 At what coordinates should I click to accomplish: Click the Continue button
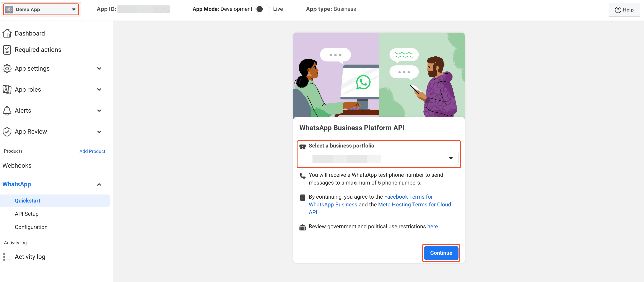pyautogui.click(x=441, y=253)
